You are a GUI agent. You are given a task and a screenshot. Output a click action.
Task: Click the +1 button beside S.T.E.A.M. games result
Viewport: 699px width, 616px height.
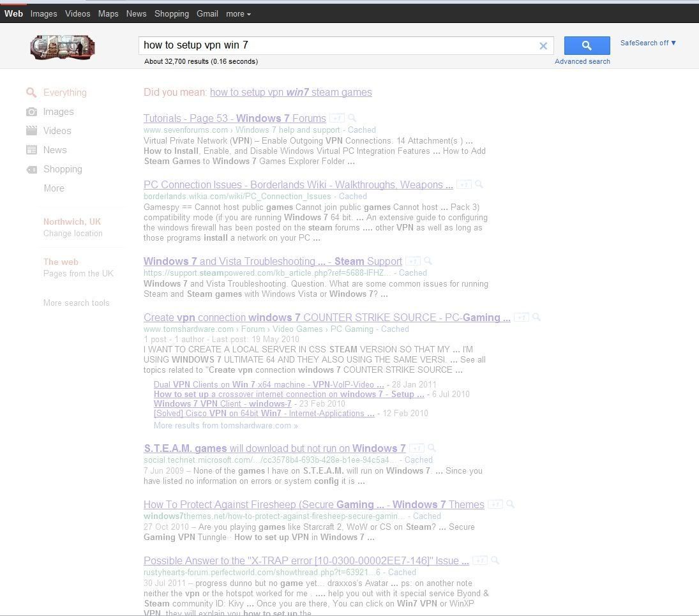[x=416, y=448]
